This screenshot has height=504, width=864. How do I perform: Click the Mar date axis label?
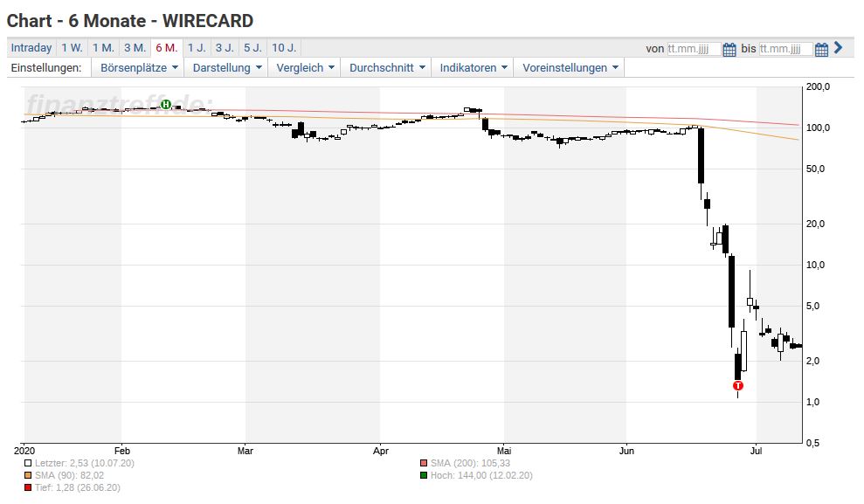[245, 451]
